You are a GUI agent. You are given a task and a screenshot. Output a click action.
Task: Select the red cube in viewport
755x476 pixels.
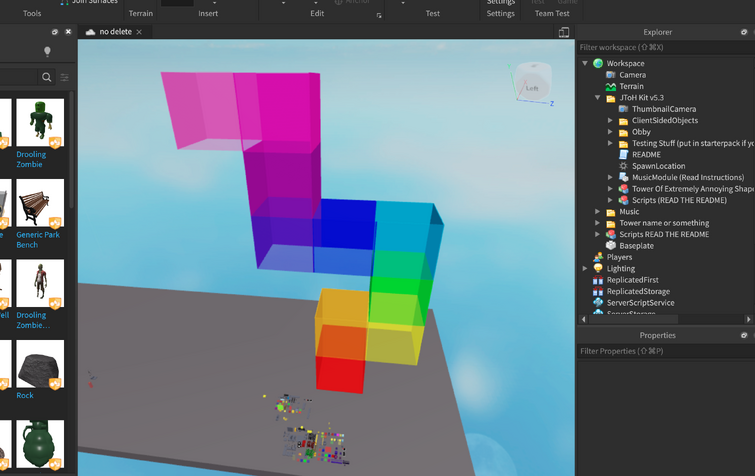[x=340, y=374]
